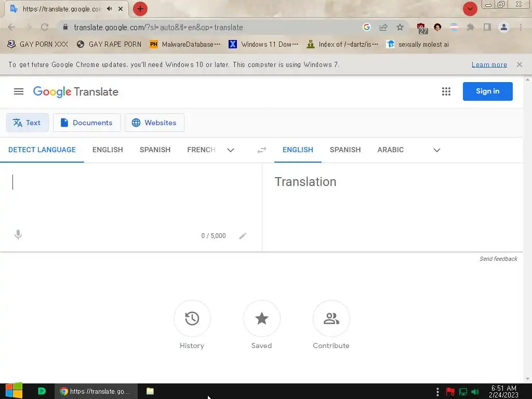Close the Google Translate tab

121,9
